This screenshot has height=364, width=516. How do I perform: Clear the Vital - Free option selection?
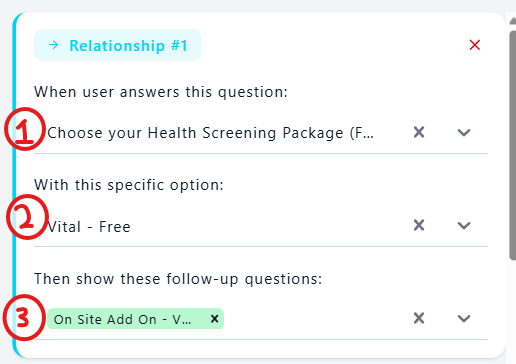coord(419,225)
